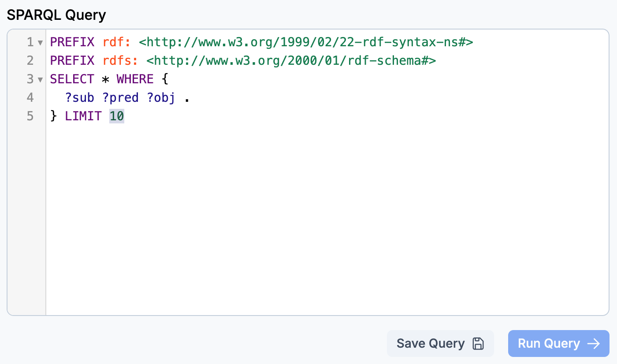Click the rdf-syntax-ns namespace URL
This screenshot has height=364, width=617.
click(306, 42)
